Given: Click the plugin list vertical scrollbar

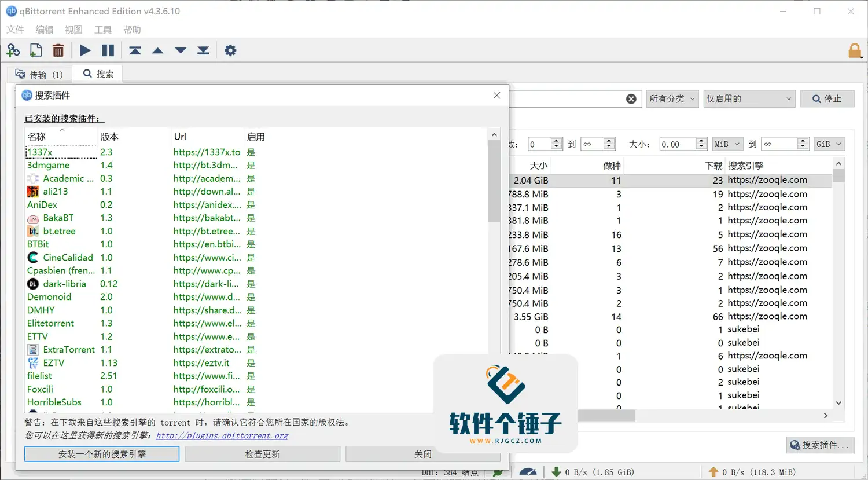Looking at the screenshot, I should tap(494, 181).
